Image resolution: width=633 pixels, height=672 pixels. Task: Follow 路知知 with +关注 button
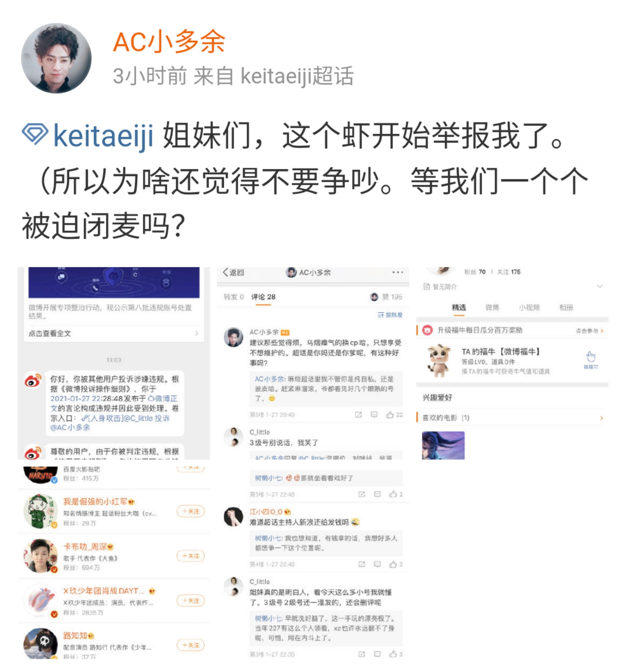[191, 645]
